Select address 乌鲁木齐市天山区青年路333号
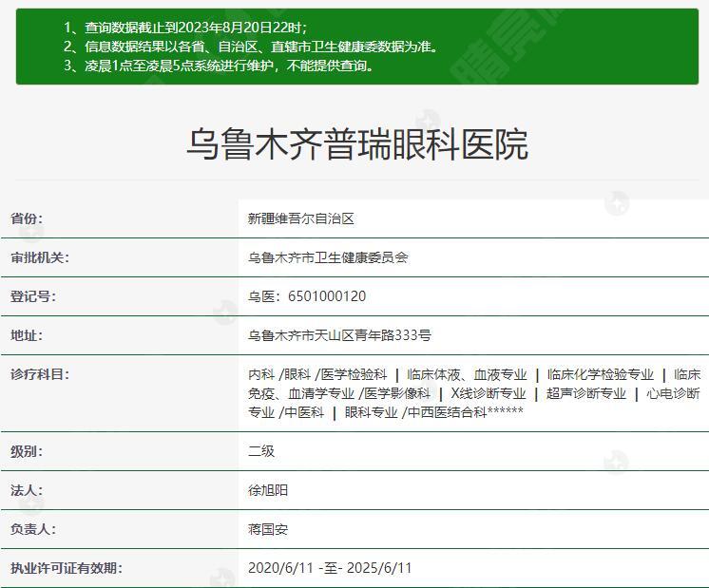The image size is (709, 588). [x=339, y=335]
